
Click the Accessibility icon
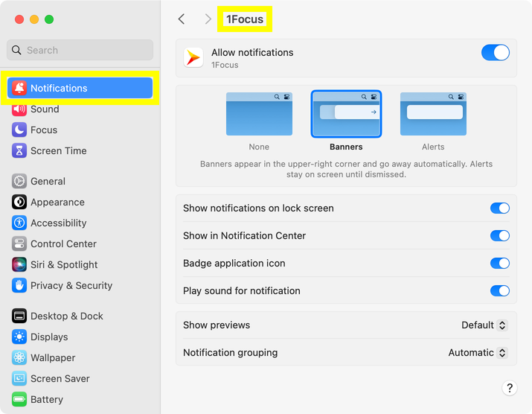coord(19,223)
